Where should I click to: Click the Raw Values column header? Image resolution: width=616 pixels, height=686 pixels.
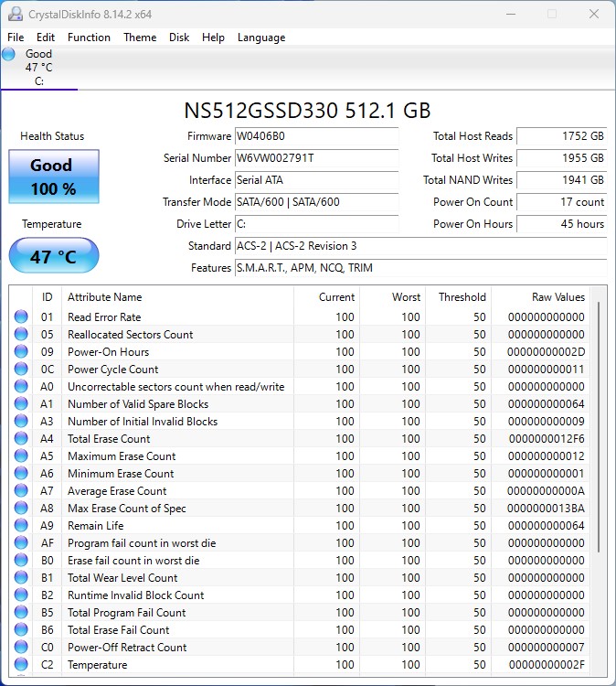click(x=540, y=297)
